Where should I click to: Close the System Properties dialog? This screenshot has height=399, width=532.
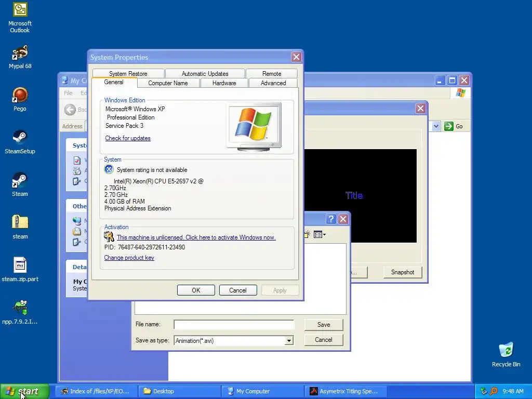[x=296, y=57]
